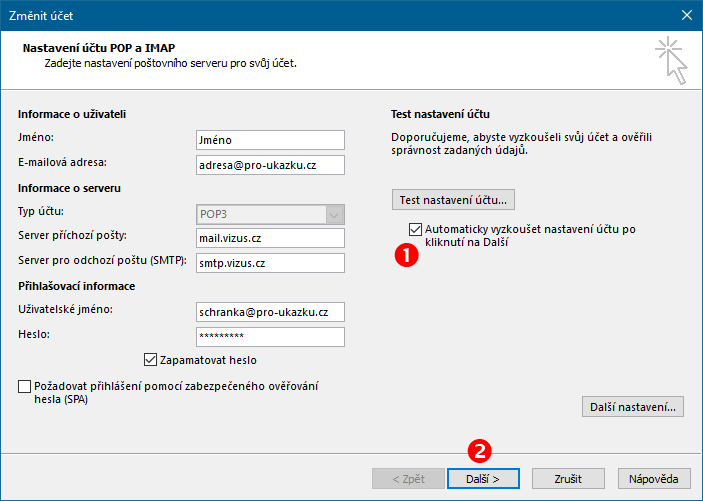The width and height of the screenshot is (703, 501).
Task: Click the disabled Zpět button
Action: click(x=408, y=479)
